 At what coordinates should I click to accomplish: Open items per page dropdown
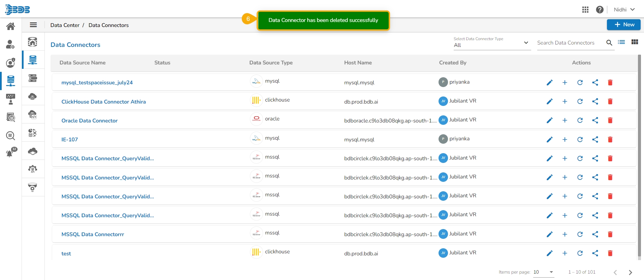[544, 272]
